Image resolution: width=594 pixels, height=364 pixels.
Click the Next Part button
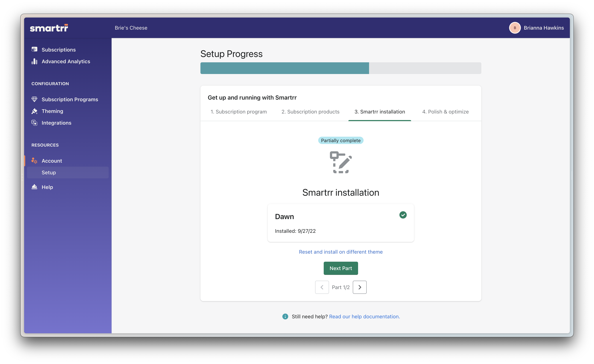341,268
